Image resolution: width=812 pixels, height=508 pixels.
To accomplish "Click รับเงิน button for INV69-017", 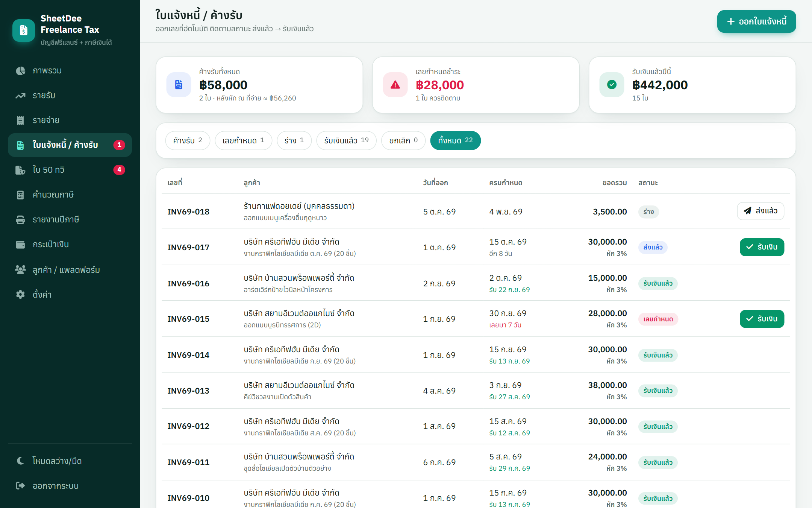I will pyautogui.click(x=762, y=247).
